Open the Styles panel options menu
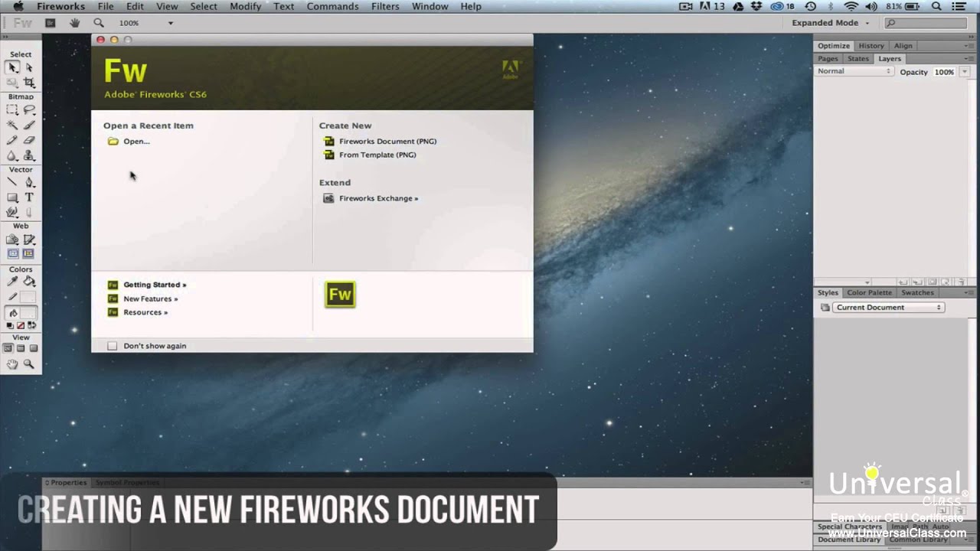This screenshot has width=980, height=551. point(969,292)
